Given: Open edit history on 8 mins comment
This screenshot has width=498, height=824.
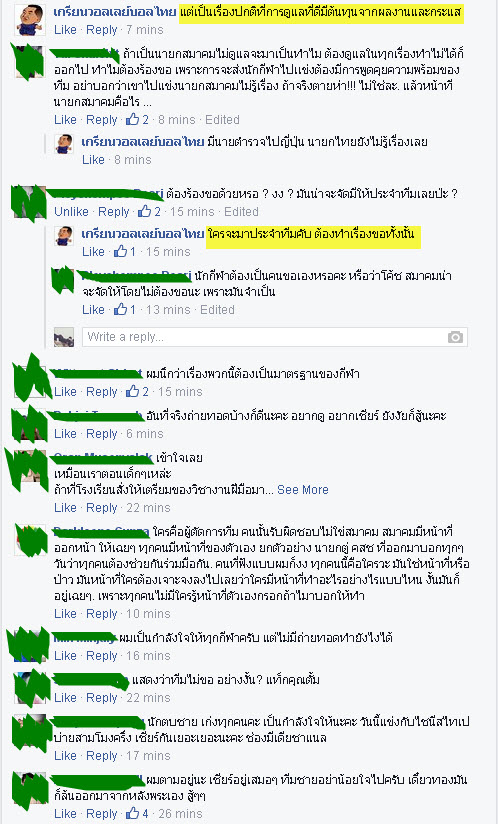Looking at the screenshot, I should (x=222, y=120).
